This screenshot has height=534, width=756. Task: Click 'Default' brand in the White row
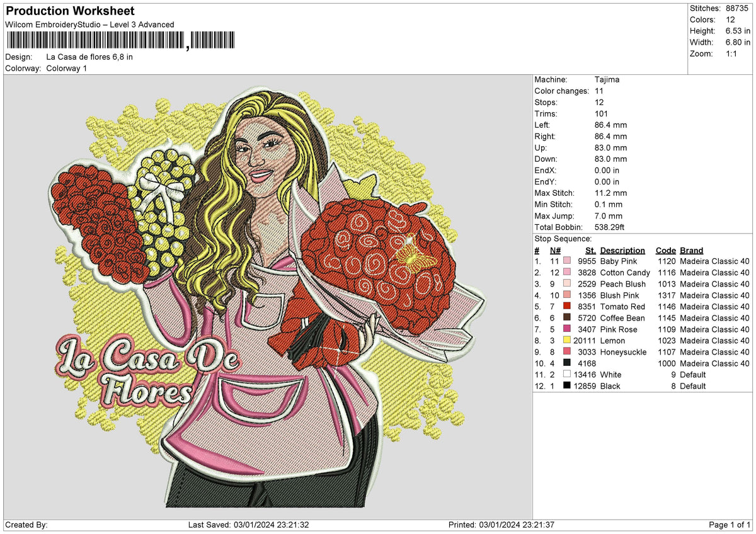(693, 374)
